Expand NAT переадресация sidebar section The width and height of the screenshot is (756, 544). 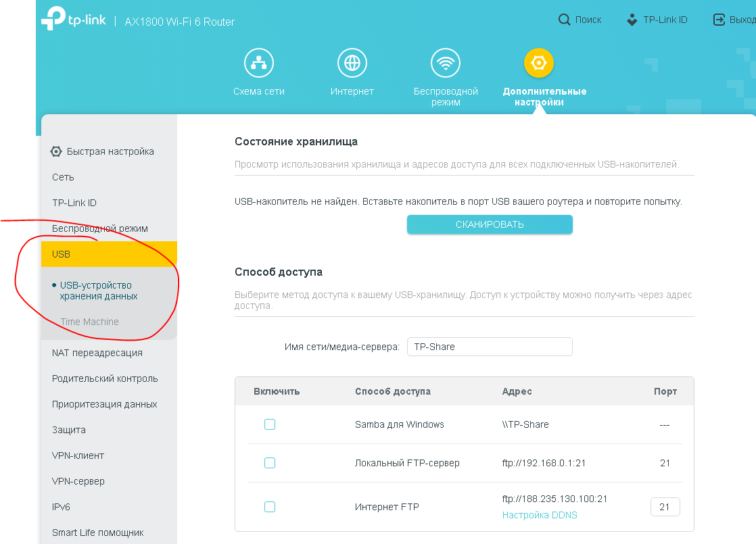(x=97, y=353)
